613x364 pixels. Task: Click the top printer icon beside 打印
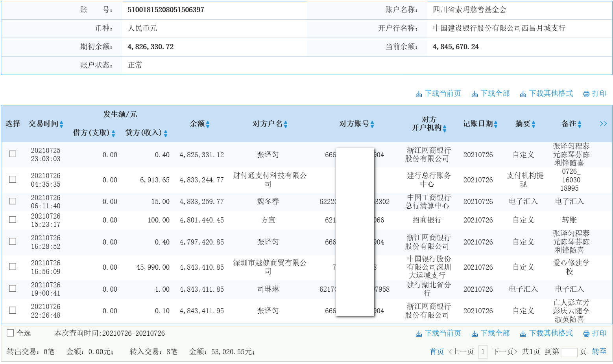point(586,94)
